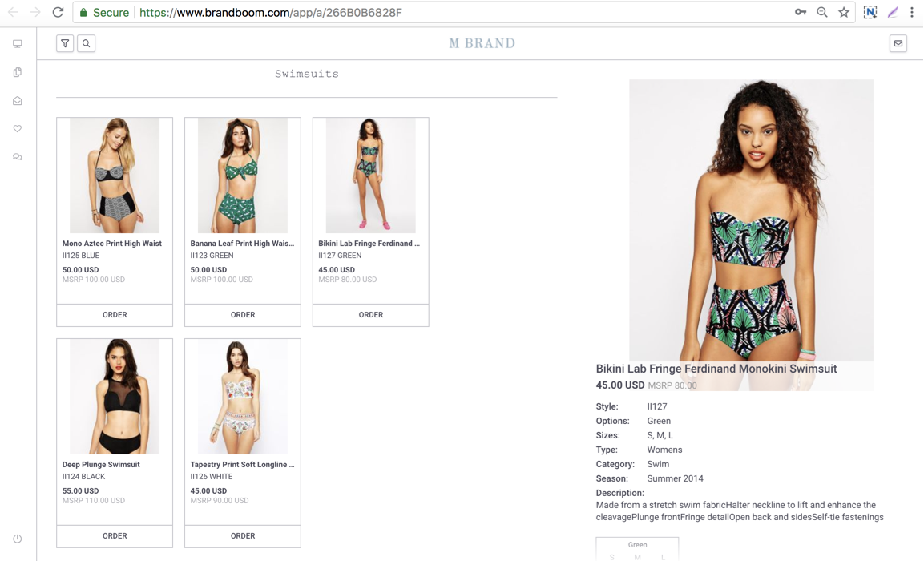Viewport: 924px width, 561px height.
Task: Order the Tapestry Print Soft Longline item
Action: click(243, 535)
